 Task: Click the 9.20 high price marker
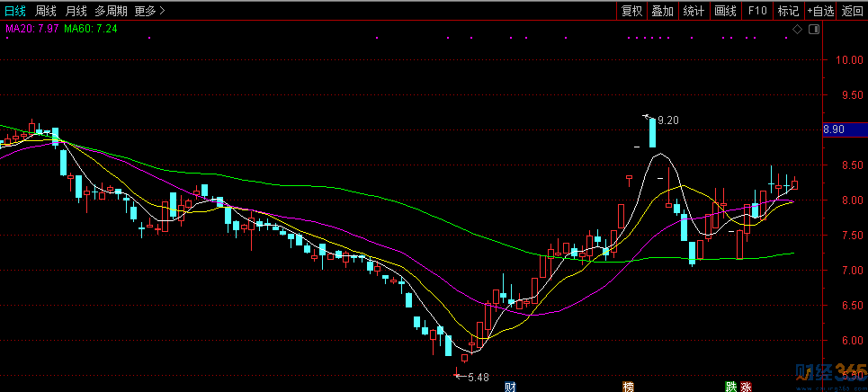tap(668, 120)
